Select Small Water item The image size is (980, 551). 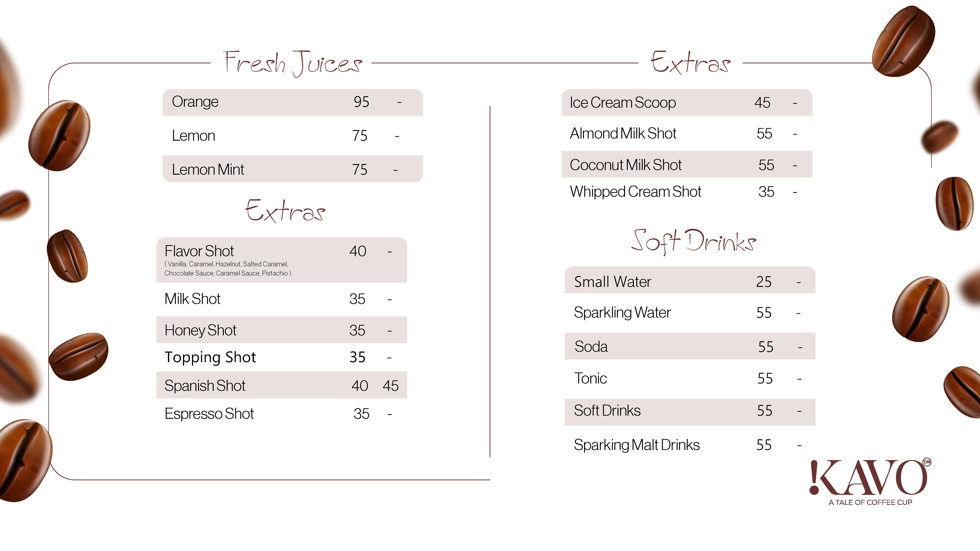click(613, 282)
